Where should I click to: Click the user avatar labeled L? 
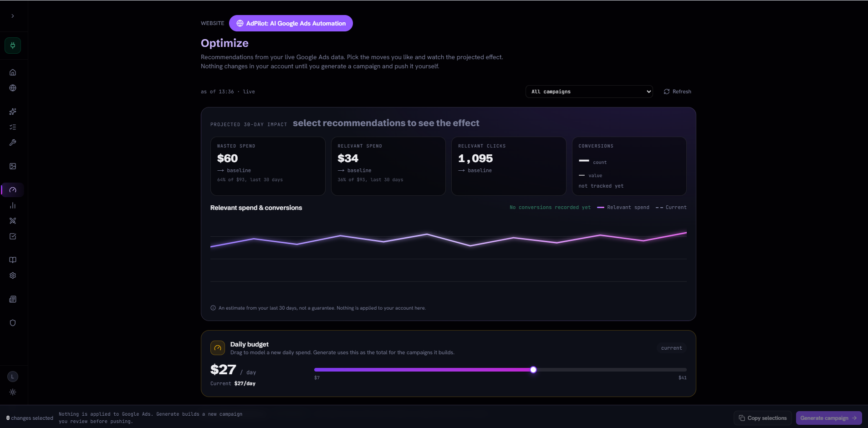[13, 377]
